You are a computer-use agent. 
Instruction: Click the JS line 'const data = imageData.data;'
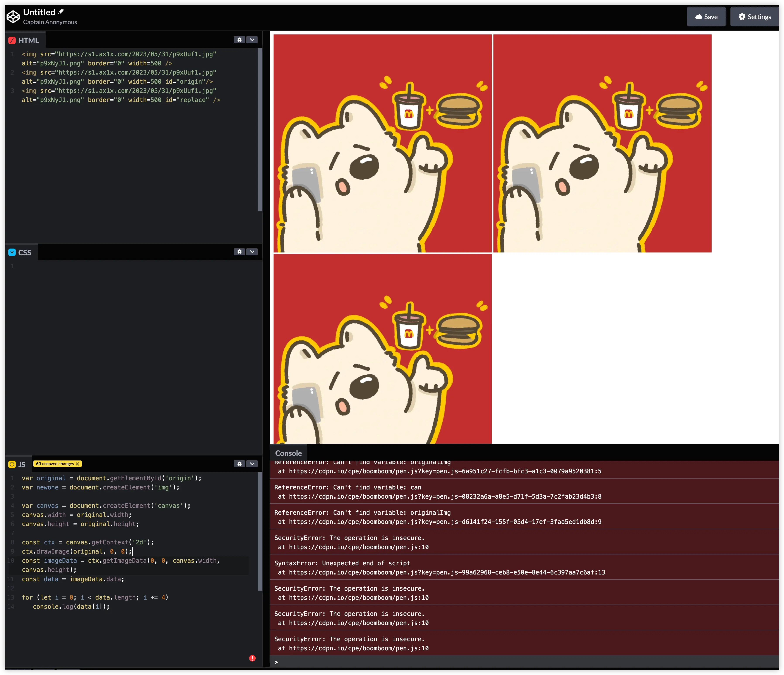point(73,579)
